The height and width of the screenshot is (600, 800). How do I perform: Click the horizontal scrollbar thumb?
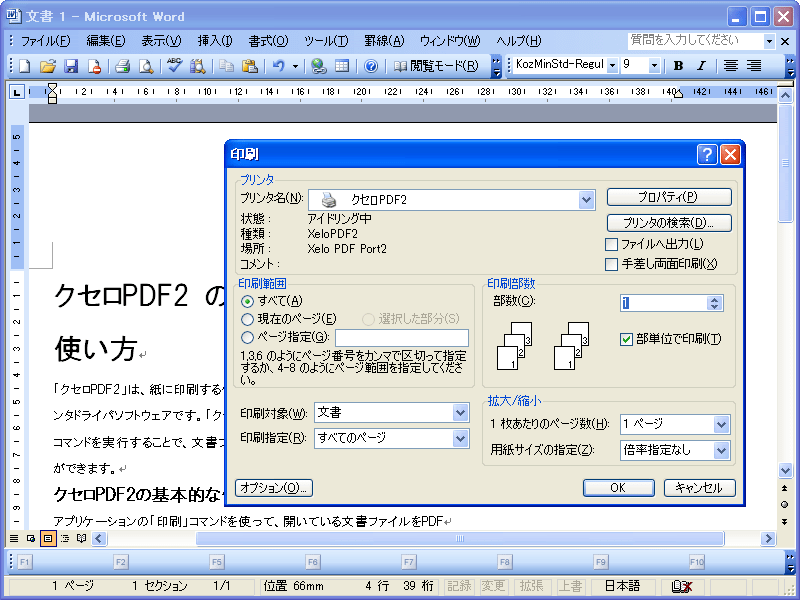(460, 538)
